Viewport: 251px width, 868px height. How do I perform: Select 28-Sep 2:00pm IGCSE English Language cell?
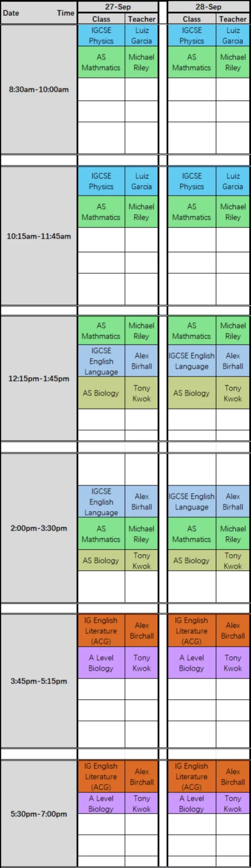(191, 502)
